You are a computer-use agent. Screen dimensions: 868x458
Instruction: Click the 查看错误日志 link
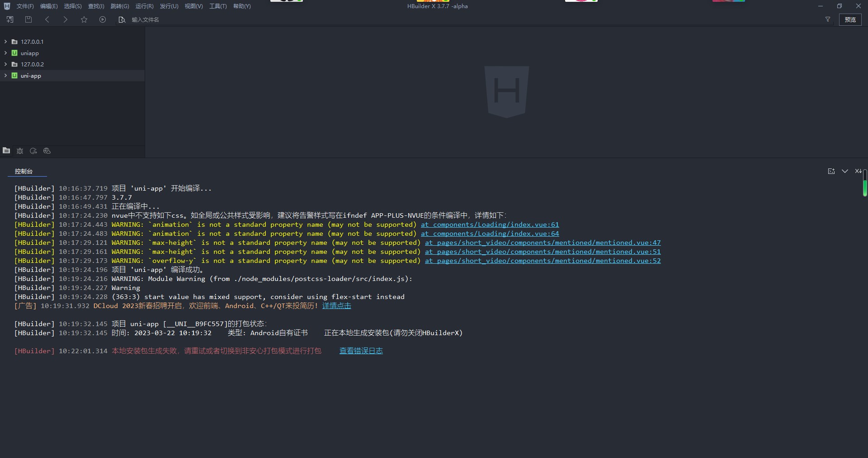point(361,351)
